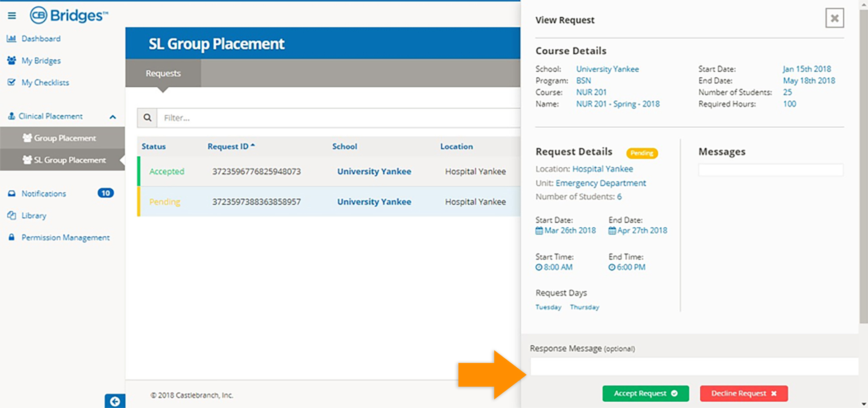Click the Thursday request day
The width and height of the screenshot is (868, 408).
[x=585, y=307]
